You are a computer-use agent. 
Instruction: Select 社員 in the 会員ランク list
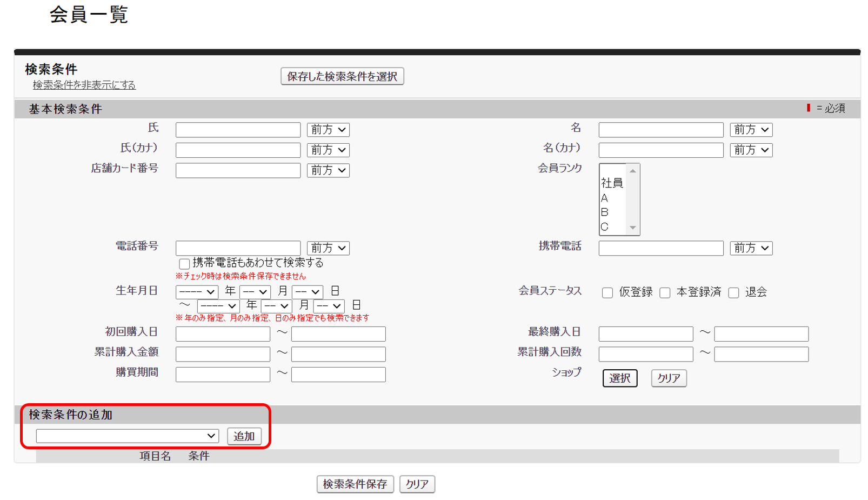pos(612,183)
